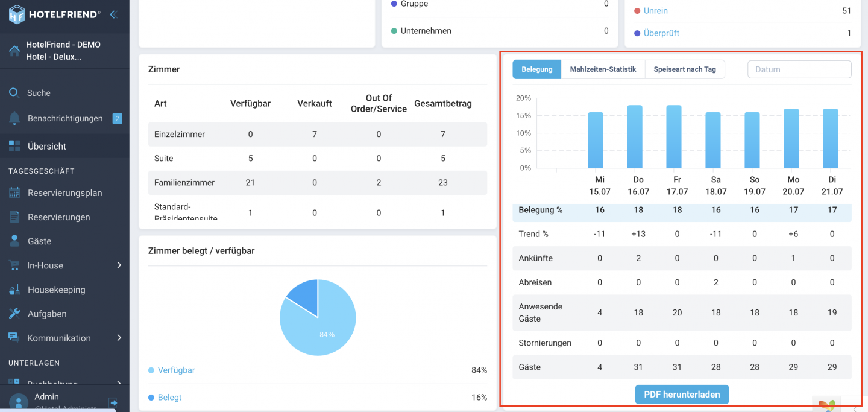The width and height of the screenshot is (868, 412).
Task: Open the Unrein link
Action: click(x=656, y=11)
